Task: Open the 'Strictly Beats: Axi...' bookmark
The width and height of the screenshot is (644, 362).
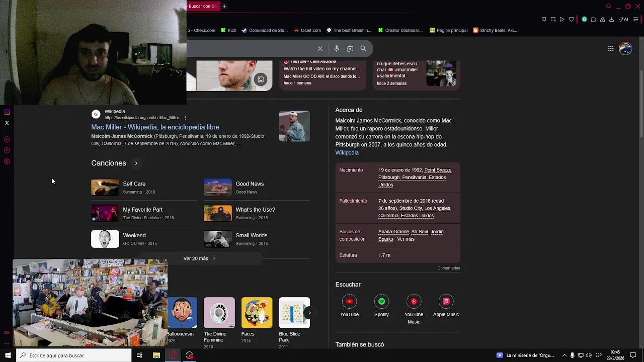Action: point(495,30)
